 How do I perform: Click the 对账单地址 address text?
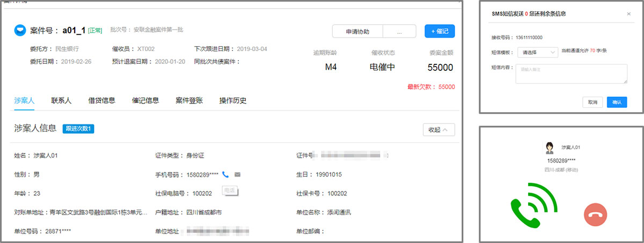99,212
